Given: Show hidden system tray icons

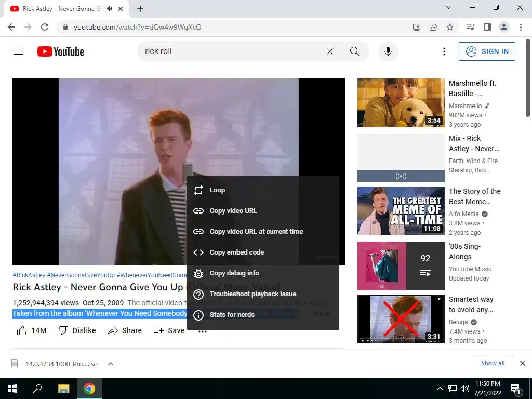Looking at the screenshot, I should (440, 389).
